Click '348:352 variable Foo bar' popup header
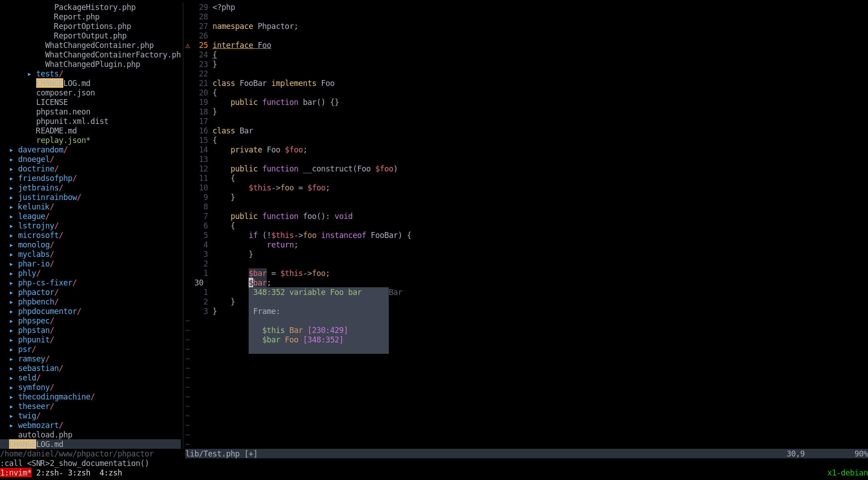Screen dimensions: 868x480 pyautogui.click(x=307, y=292)
